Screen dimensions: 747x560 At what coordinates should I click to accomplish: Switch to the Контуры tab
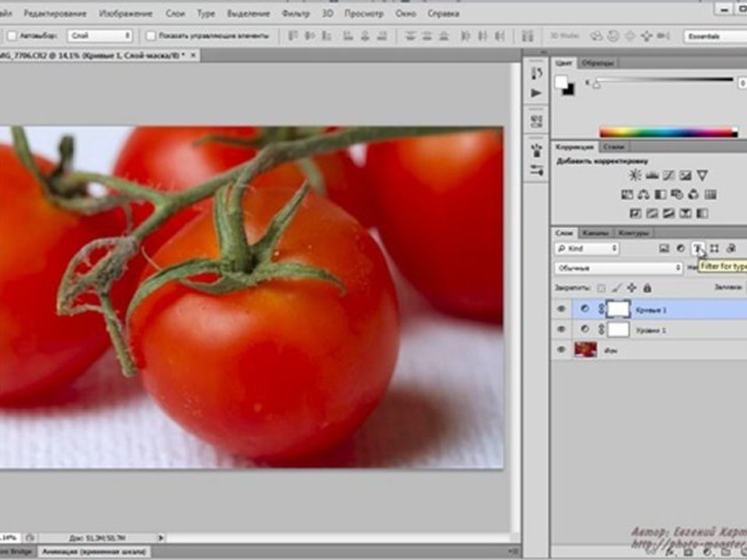pos(633,233)
